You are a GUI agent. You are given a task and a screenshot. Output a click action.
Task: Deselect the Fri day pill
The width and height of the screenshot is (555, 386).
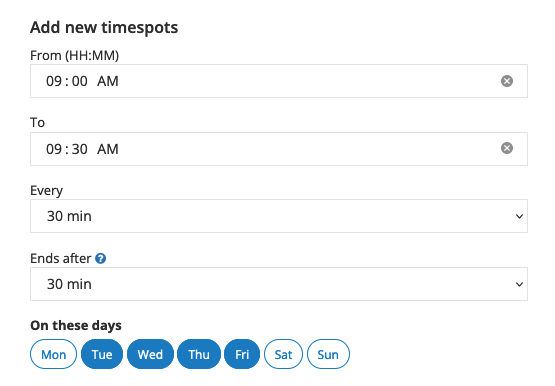242,354
